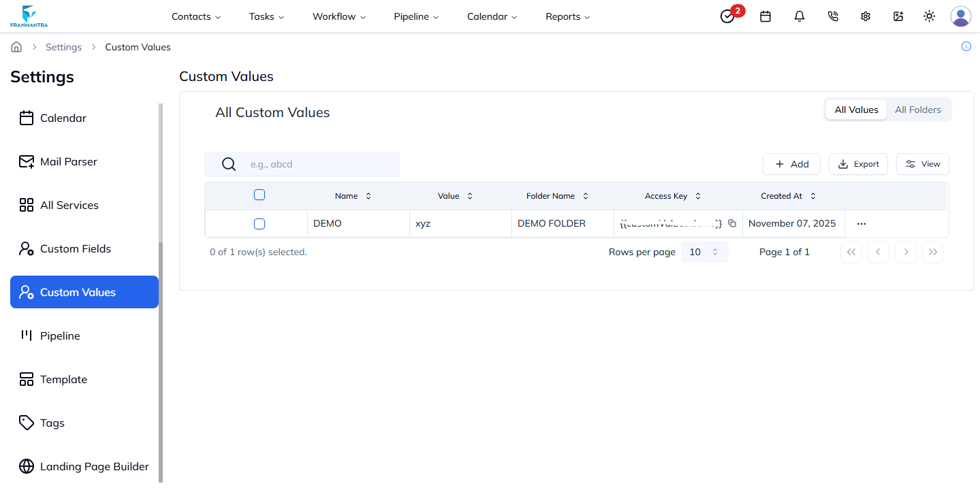Sort rows by the Created At column
This screenshot has height=490, width=980.
(812, 195)
